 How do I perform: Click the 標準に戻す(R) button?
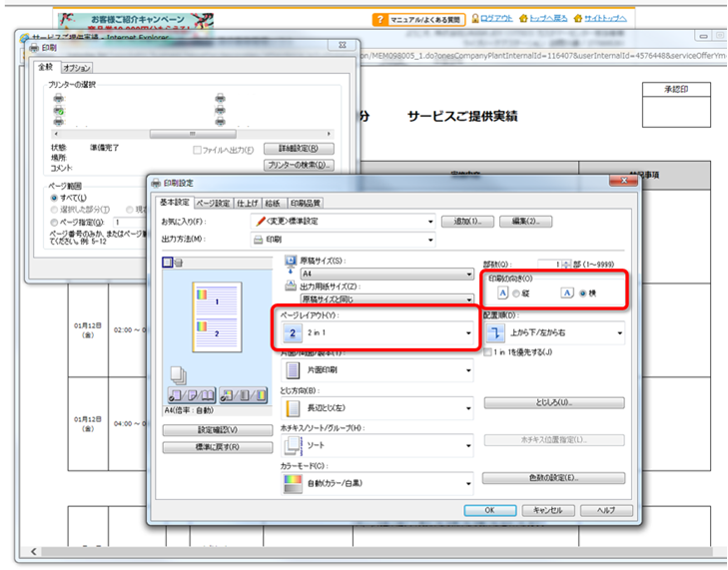218,447
